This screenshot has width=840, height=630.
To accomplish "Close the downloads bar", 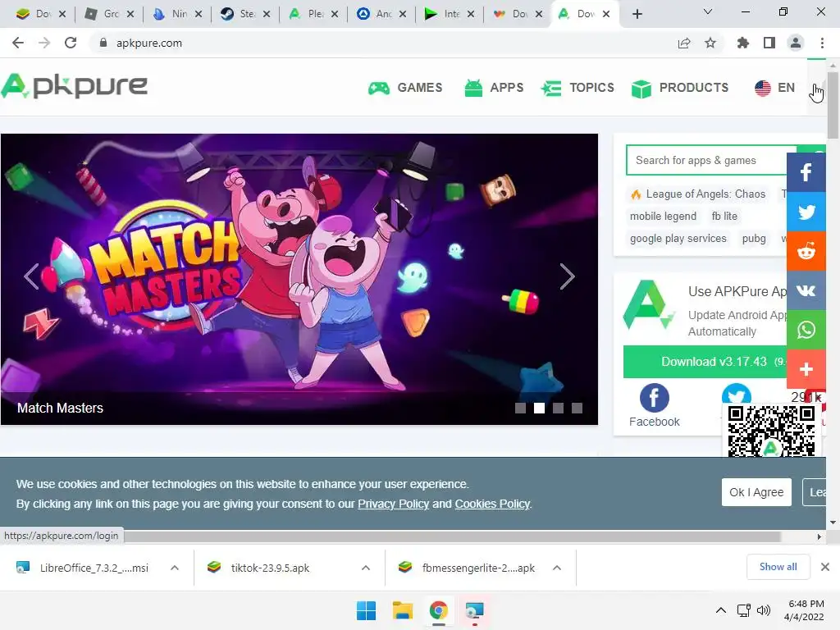I will 825,567.
